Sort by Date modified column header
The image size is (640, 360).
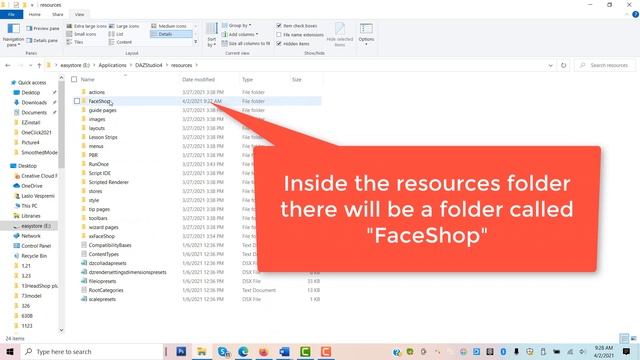(198, 80)
